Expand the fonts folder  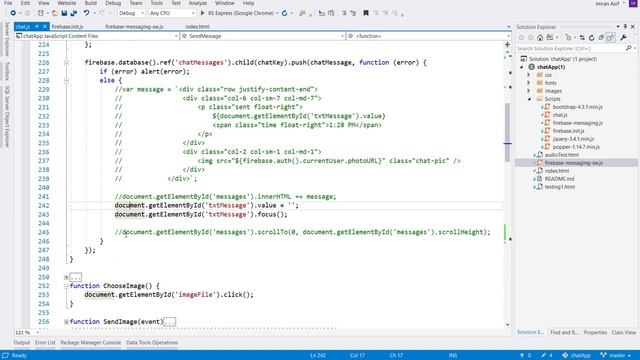(529, 83)
